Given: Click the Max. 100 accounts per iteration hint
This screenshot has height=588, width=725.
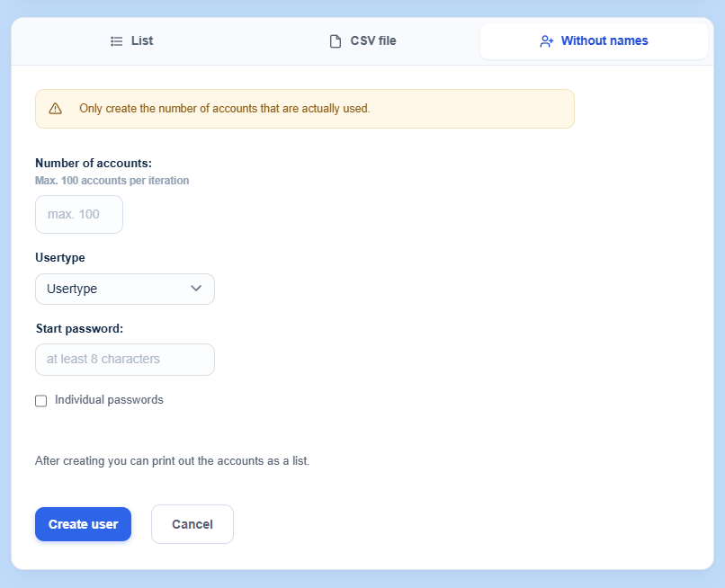Looking at the screenshot, I should click(x=112, y=181).
